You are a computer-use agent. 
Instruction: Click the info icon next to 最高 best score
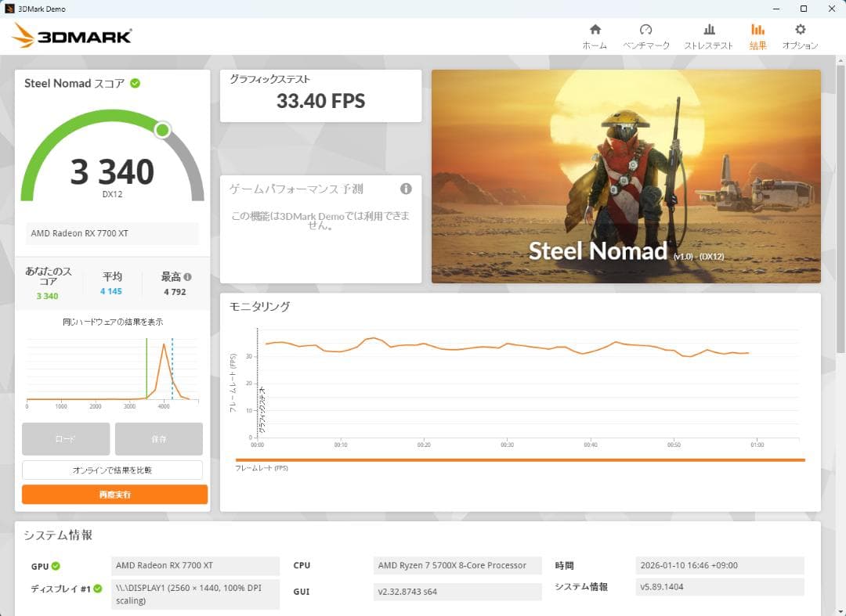(186, 276)
